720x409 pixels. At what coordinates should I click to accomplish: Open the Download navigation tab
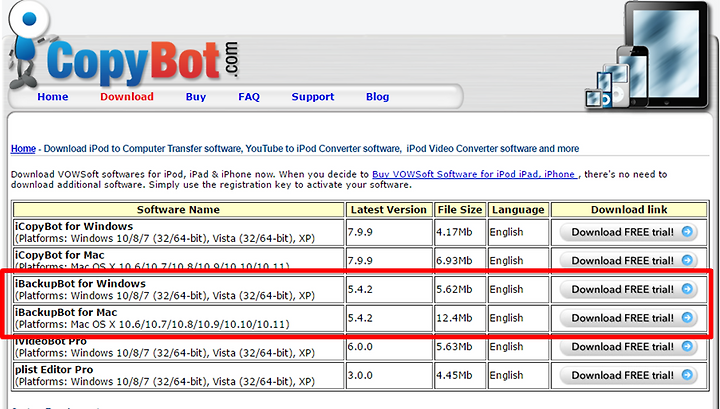(x=127, y=97)
